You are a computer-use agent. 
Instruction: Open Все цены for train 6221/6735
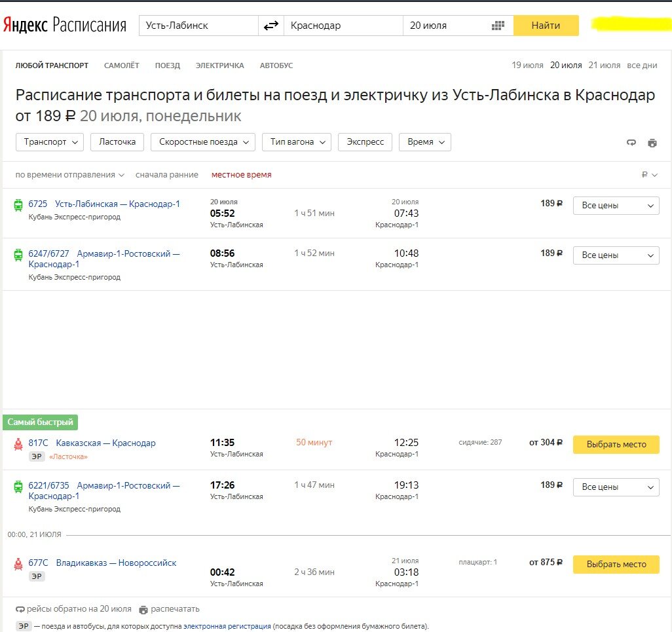(616, 487)
